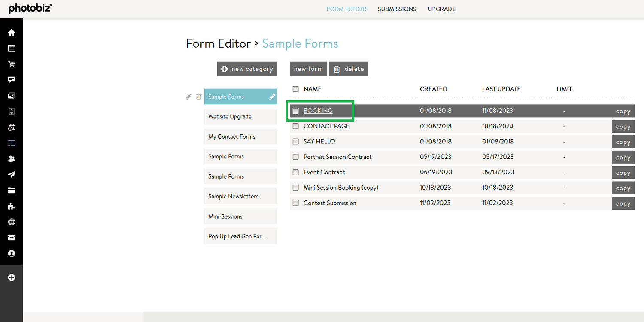Select the paper plane marketing icon
The image size is (644, 322).
tap(12, 174)
